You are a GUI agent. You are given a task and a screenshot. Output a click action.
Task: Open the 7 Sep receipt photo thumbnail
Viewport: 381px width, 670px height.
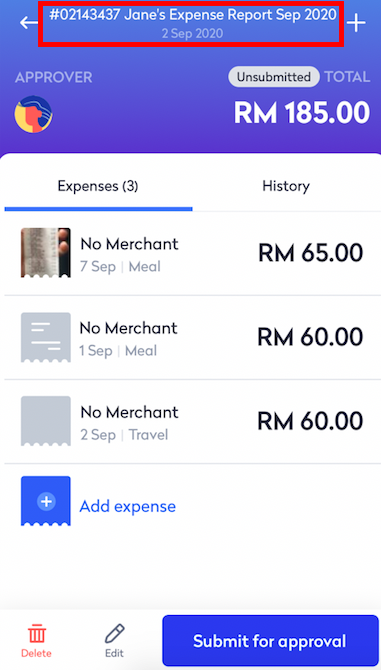point(46,253)
